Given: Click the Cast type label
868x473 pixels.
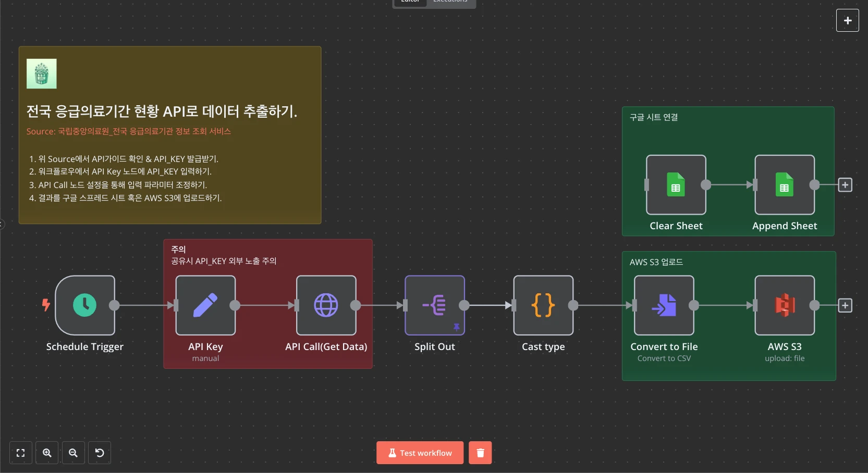Looking at the screenshot, I should pyautogui.click(x=543, y=347).
